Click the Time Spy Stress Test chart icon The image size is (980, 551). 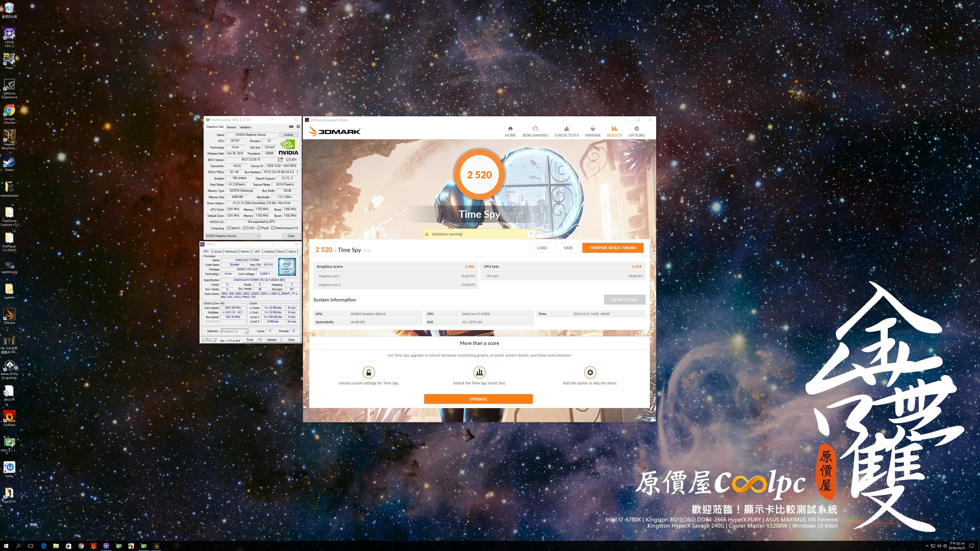tap(479, 372)
